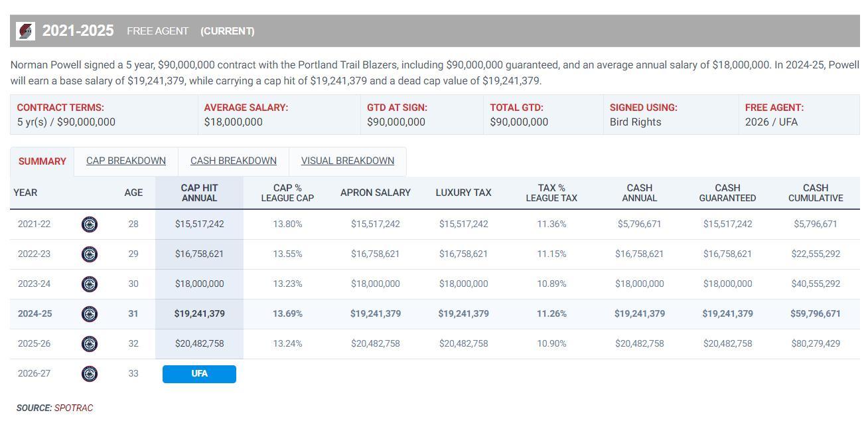Click the team logo in 2021-22 row

coord(90,224)
